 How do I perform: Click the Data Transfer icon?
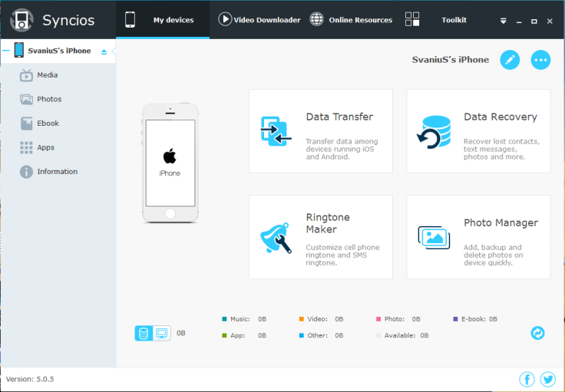(x=276, y=130)
